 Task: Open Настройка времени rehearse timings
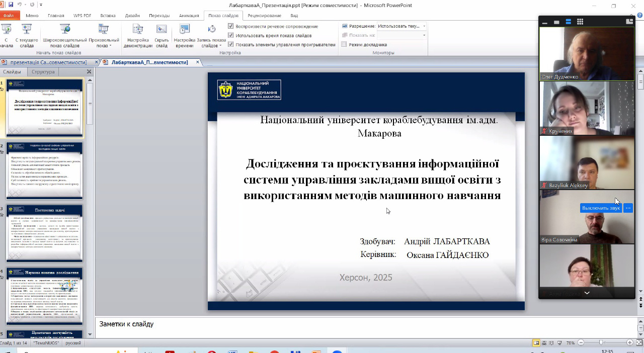(x=185, y=34)
